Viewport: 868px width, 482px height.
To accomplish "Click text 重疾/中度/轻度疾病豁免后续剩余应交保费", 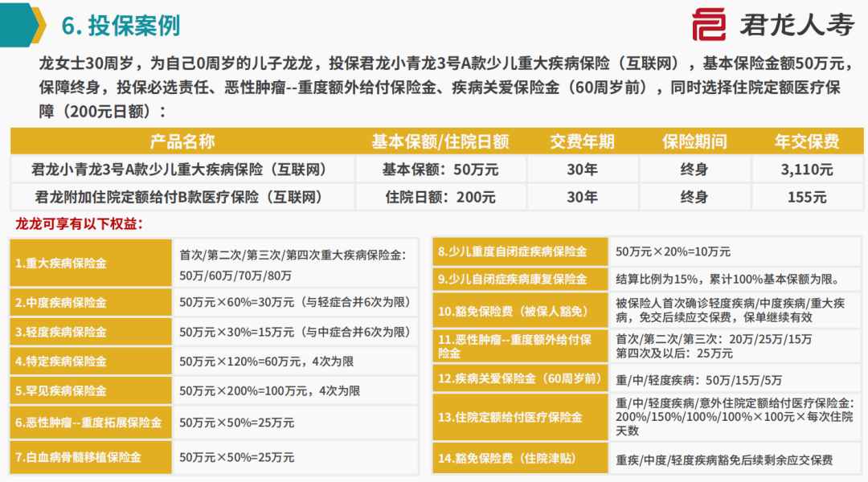I will pos(724,460).
